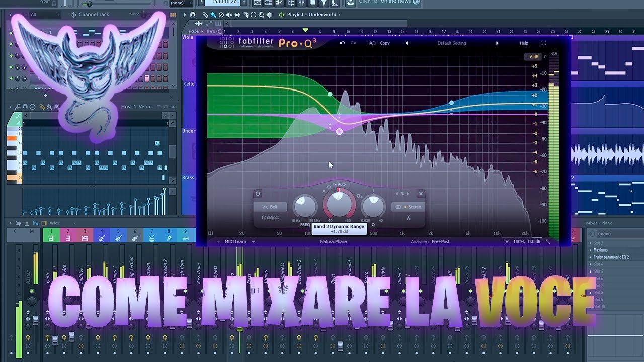
Task: Open Maximus effect in mixer slot
Action: [601, 250]
